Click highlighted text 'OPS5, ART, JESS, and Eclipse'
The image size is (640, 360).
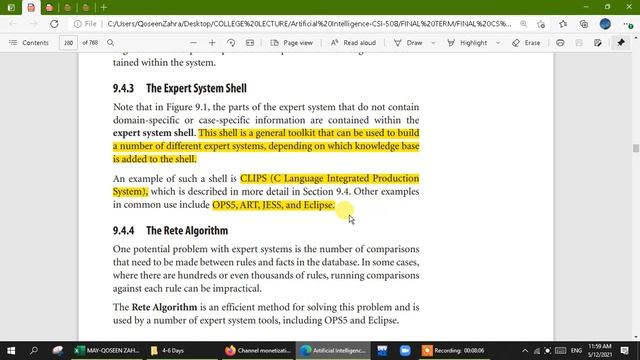click(x=273, y=204)
